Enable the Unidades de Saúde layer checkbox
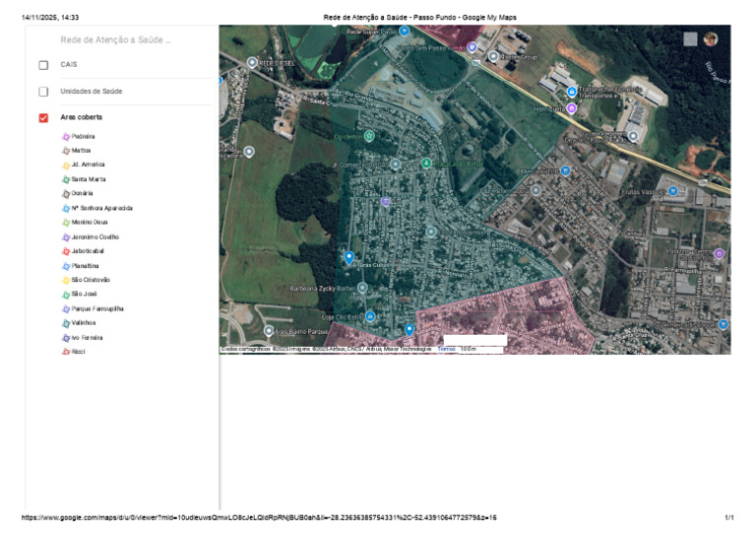 (43, 92)
